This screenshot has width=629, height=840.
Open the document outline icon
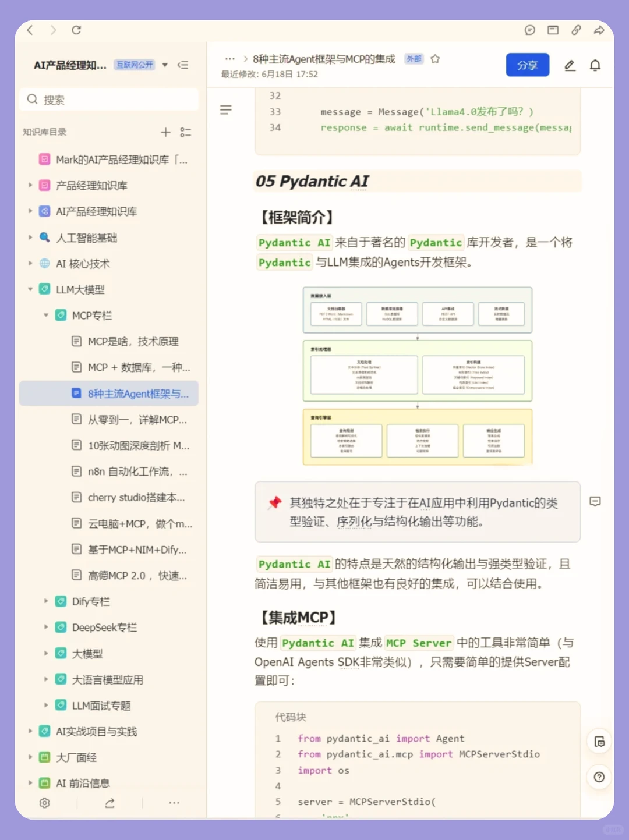point(226,109)
